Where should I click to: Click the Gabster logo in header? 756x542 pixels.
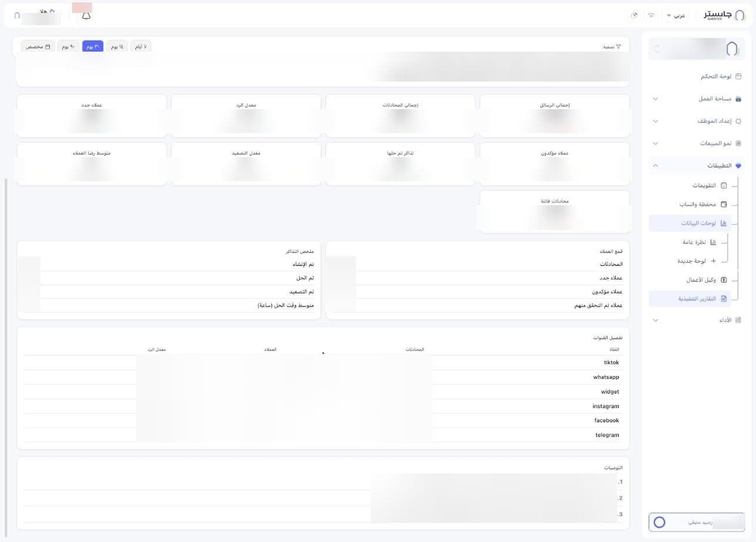click(x=724, y=15)
